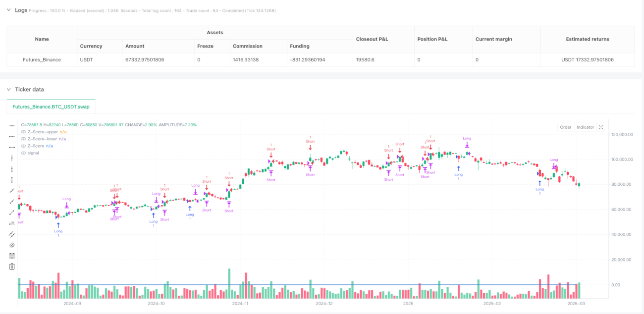Select the Fibonacci retracement lines tool
Screen dimensions: 644x314
tap(12, 256)
